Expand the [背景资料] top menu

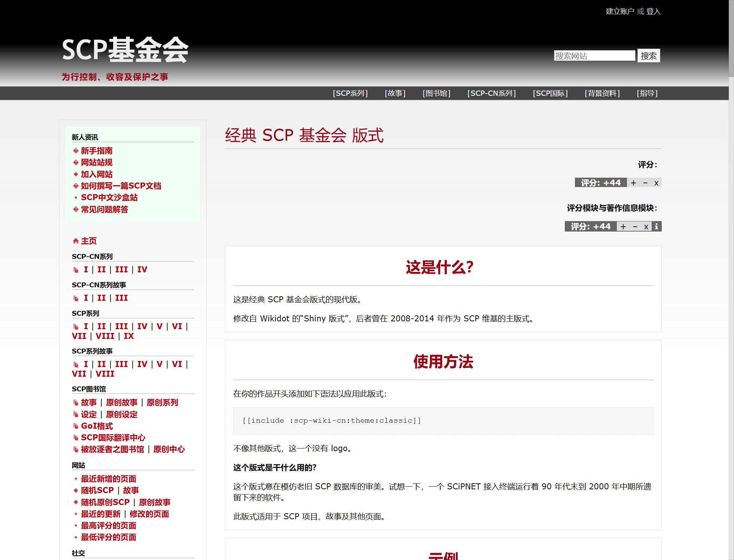tap(602, 93)
